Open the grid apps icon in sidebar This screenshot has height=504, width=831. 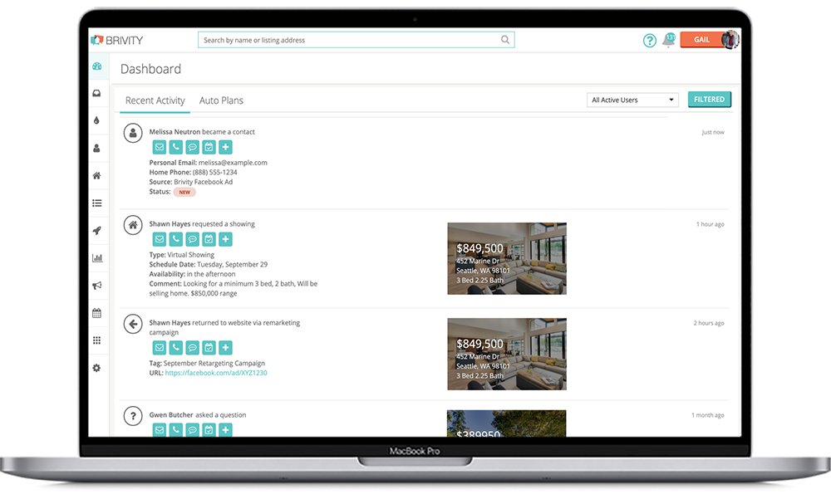coord(96,340)
